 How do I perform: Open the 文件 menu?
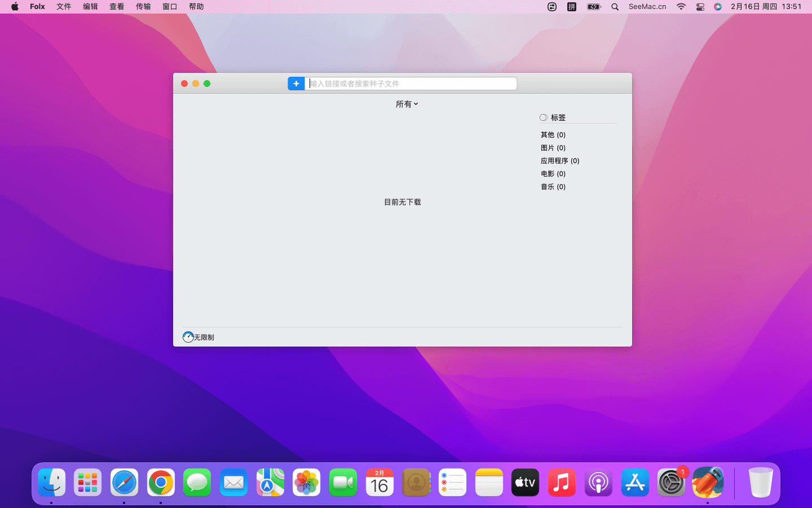[64, 7]
